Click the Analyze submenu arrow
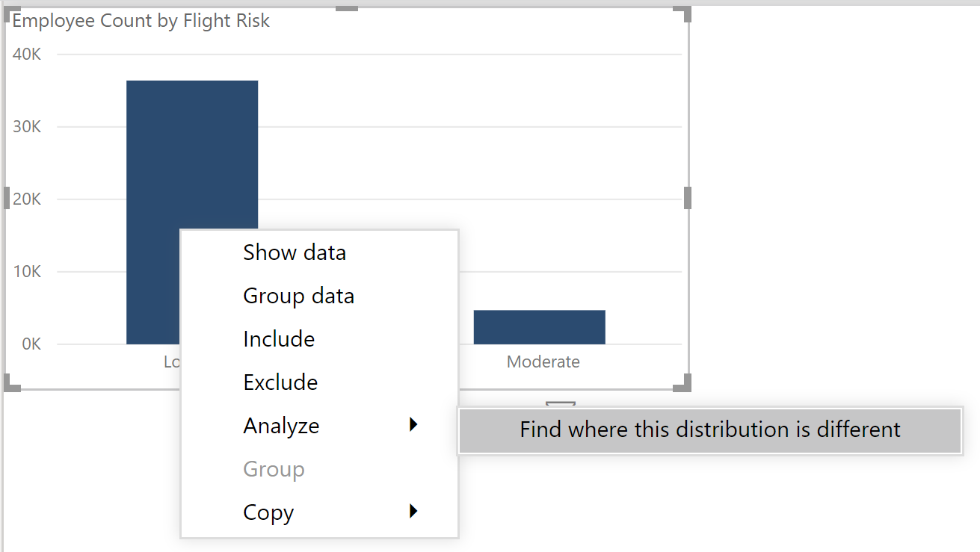The height and width of the screenshot is (552, 980). 413,425
